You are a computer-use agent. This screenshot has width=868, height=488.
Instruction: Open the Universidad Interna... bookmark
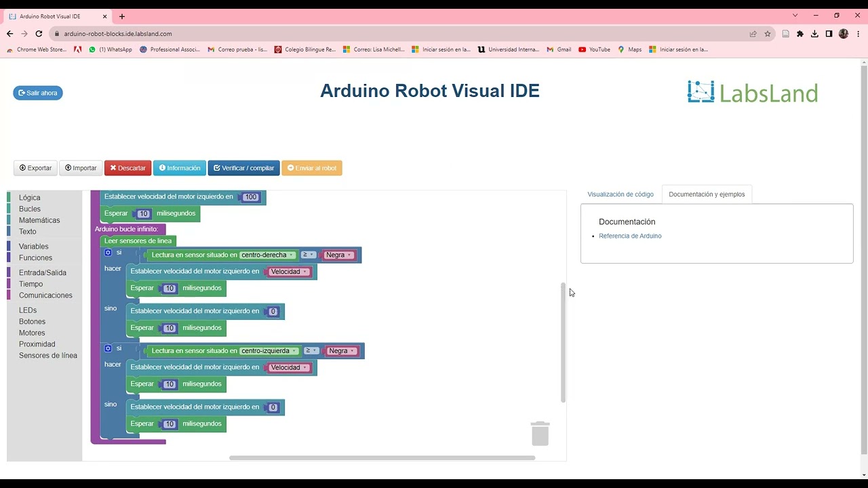coord(509,49)
